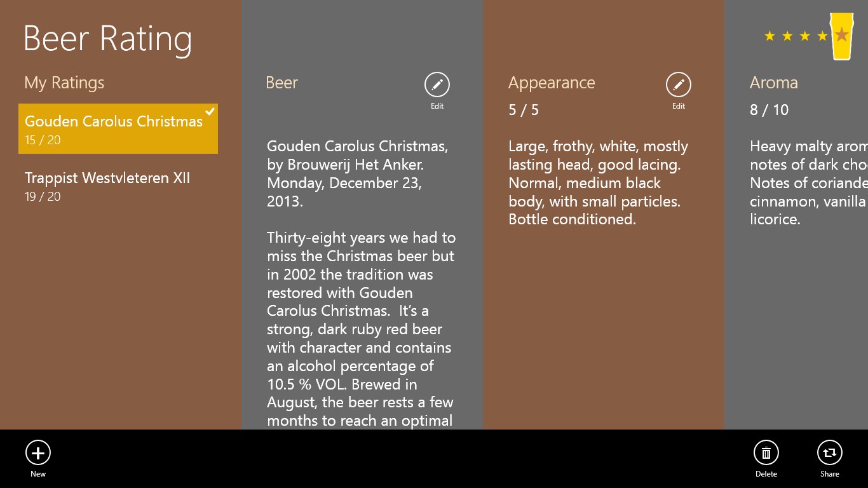The image size is (868, 488).
Task: Select the Gouden Carolus Christmas list item
Action: pyautogui.click(x=113, y=128)
